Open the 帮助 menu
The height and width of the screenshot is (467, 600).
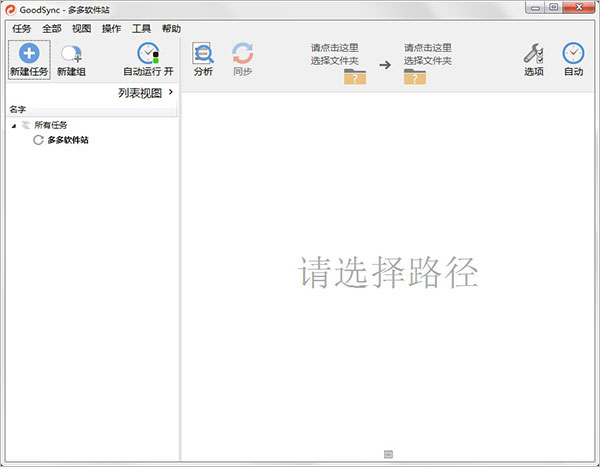click(x=171, y=29)
